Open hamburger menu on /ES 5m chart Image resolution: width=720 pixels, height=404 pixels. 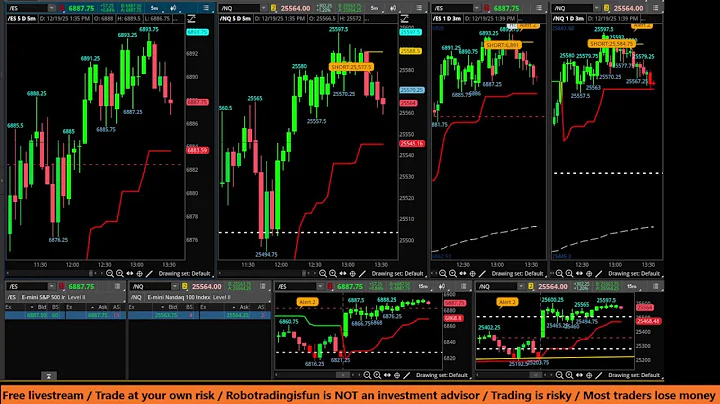click(x=206, y=8)
